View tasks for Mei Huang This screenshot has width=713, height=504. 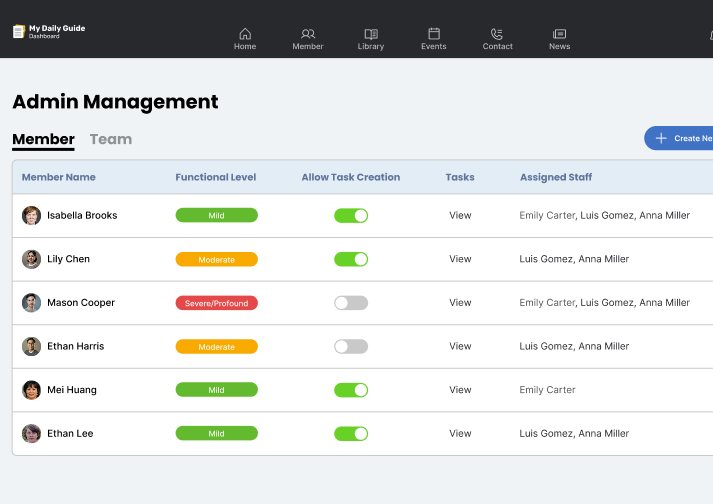point(460,390)
